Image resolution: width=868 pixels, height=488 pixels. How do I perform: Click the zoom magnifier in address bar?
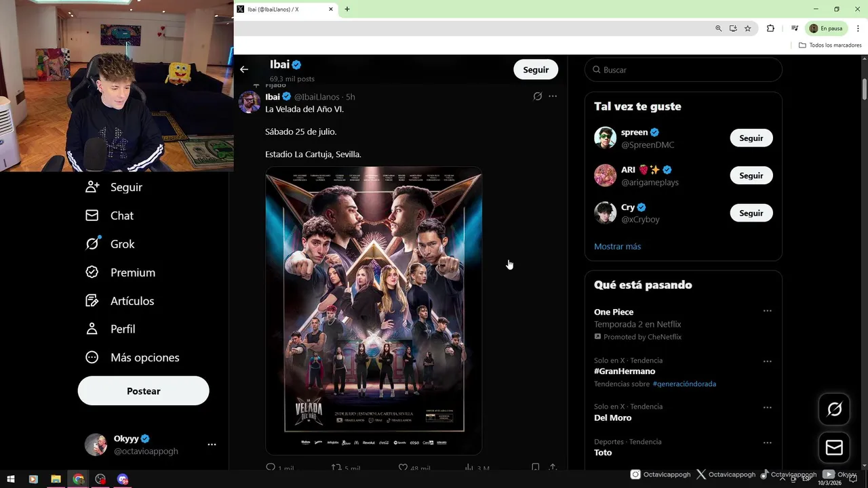point(719,28)
